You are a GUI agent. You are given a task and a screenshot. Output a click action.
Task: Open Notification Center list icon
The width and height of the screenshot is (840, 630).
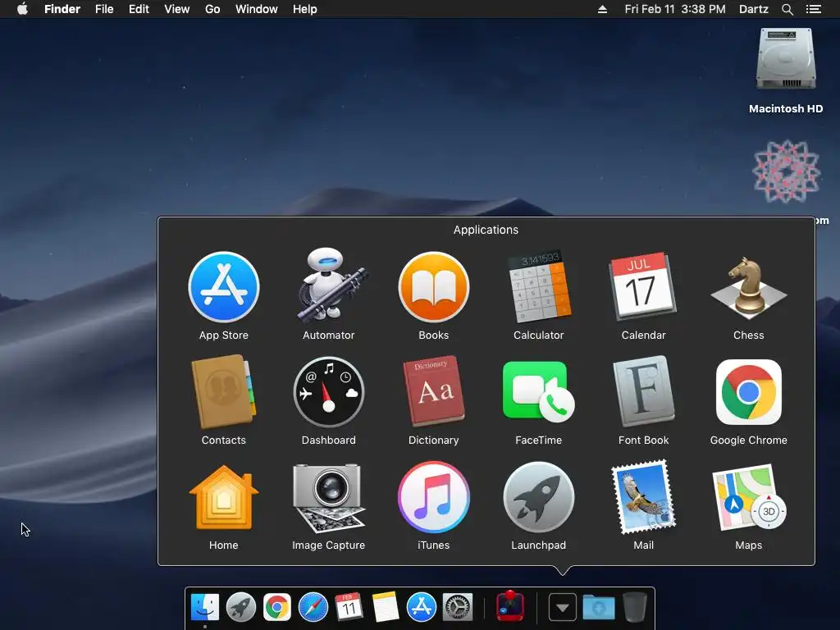814,9
